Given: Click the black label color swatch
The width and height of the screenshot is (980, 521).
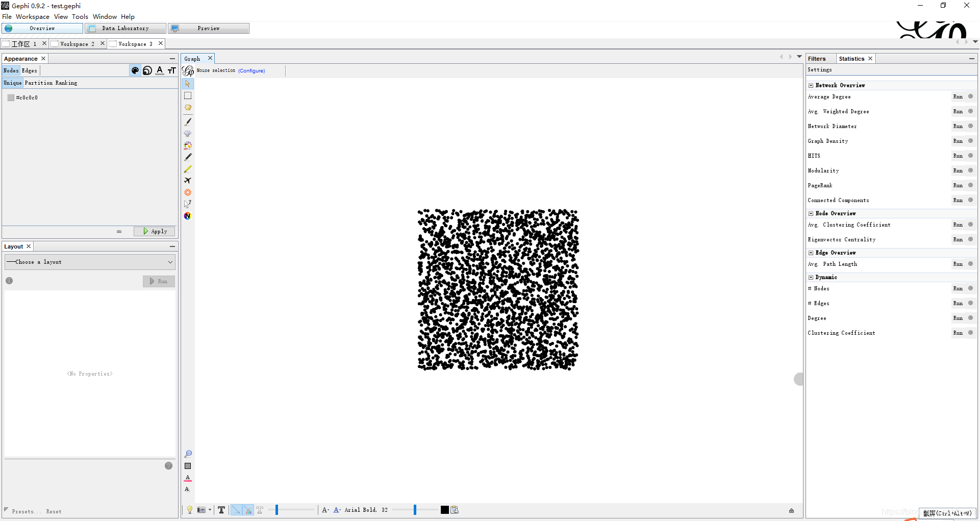Looking at the screenshot, I should (445, 510).
